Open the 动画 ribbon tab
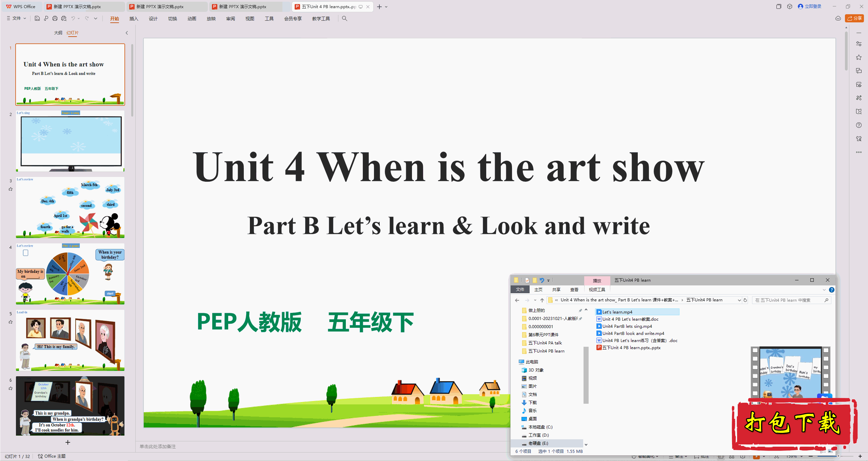 tap(192, 19)
